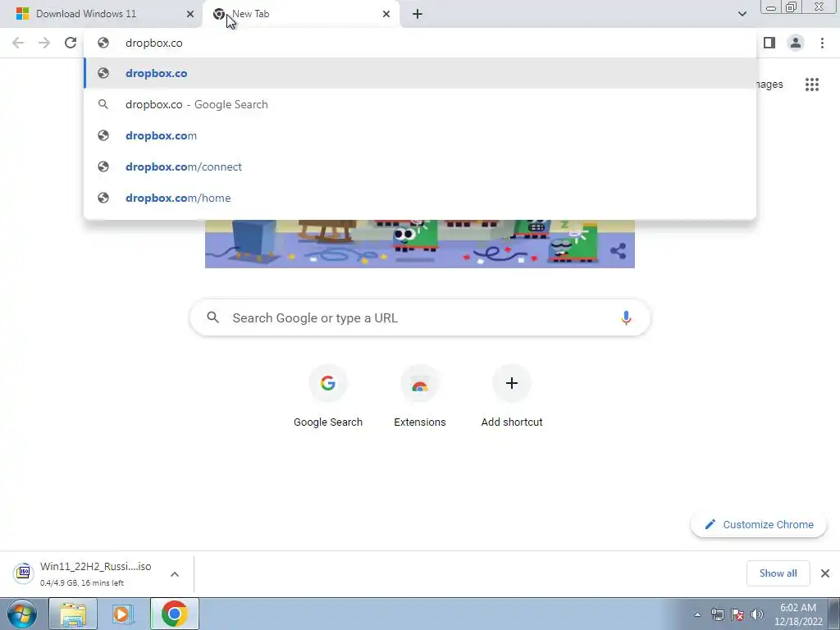Pick the dropbox.com/connect suggestion
840x630 pixels.
click(x=420, y=167)
